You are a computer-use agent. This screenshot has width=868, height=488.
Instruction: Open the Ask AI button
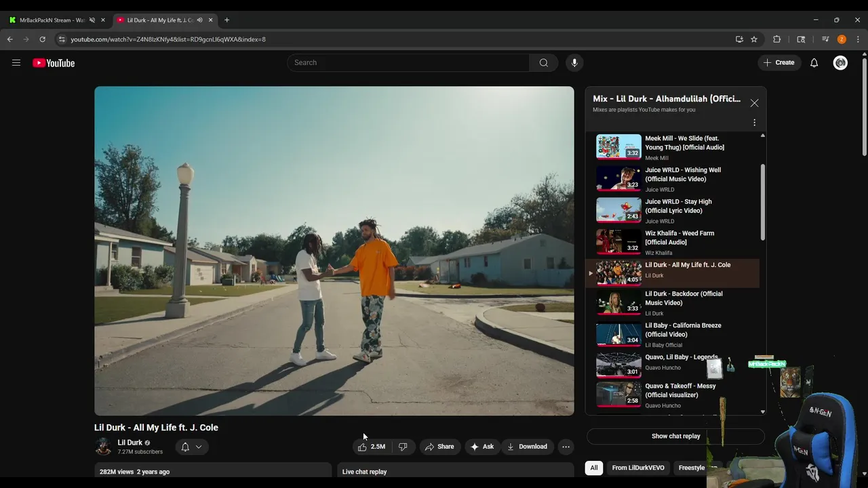(482, 447)
